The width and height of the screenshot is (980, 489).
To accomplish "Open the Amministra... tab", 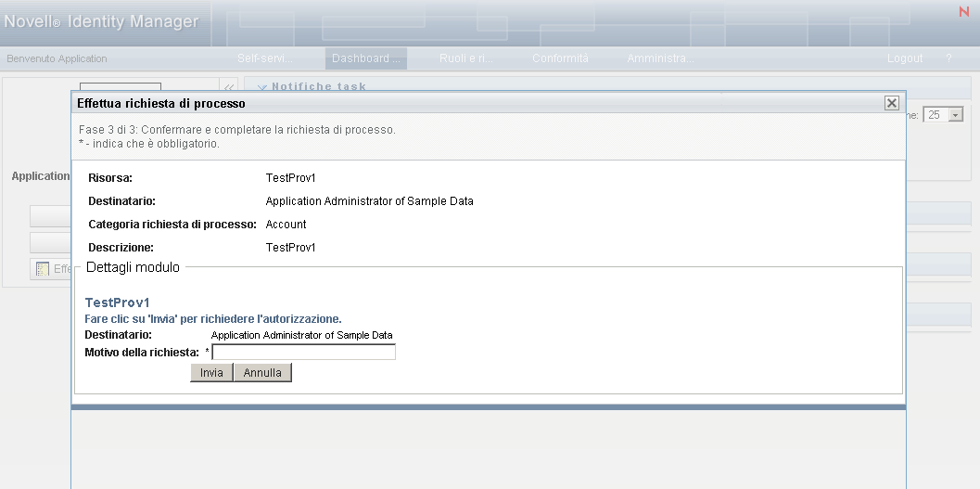I will point(661,58).
